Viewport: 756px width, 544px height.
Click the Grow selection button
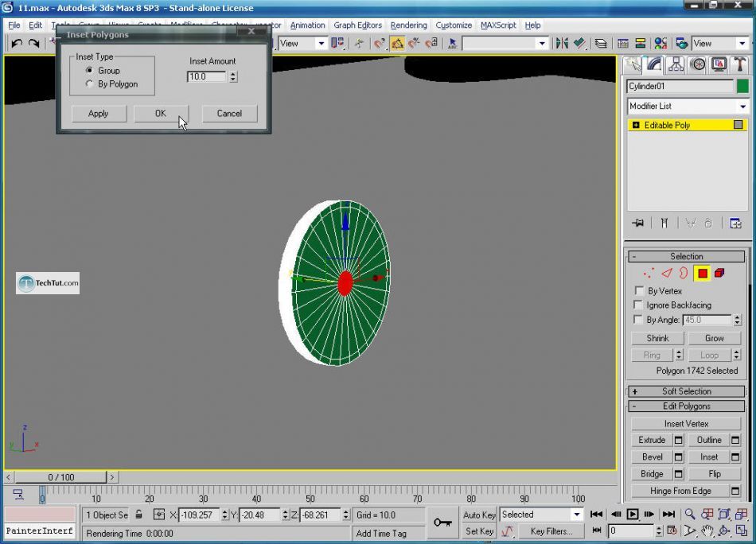[714, 338]
